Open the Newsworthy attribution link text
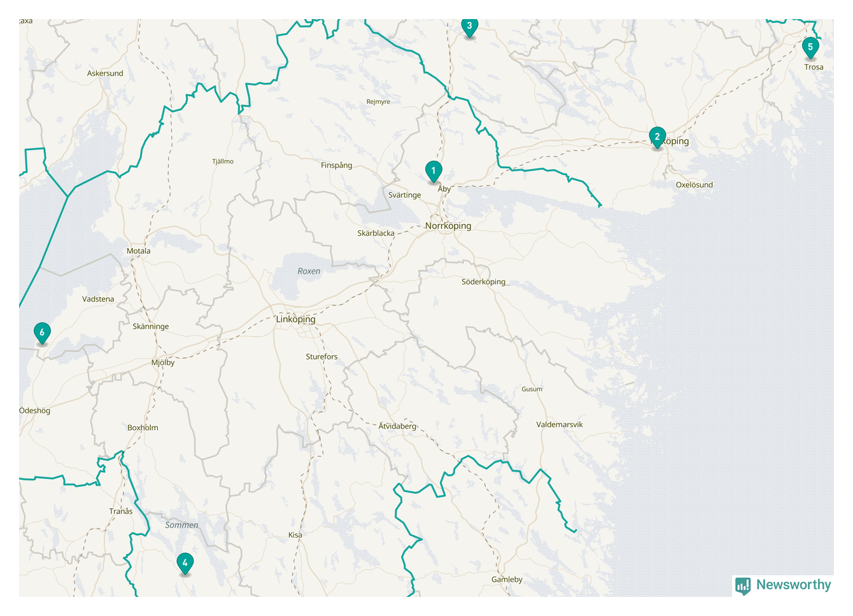The image size is (853, 616). click(793, 585)
